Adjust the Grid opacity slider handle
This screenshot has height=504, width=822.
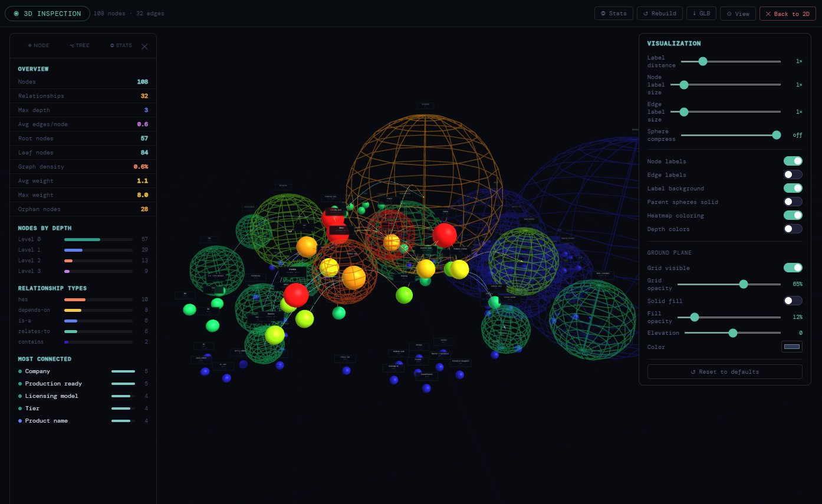743,284
